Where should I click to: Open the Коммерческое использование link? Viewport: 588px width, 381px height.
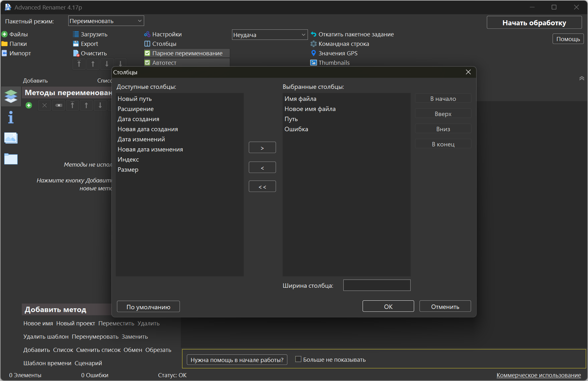[538, 375]
